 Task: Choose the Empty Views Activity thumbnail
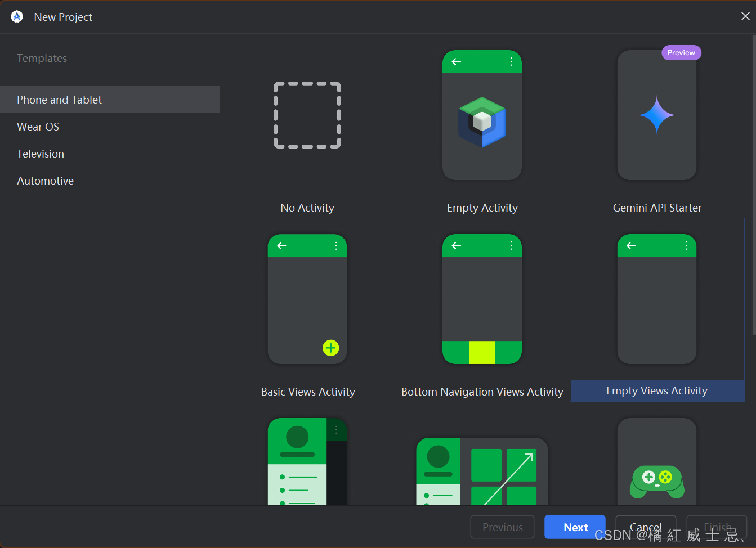pos(657,299)
